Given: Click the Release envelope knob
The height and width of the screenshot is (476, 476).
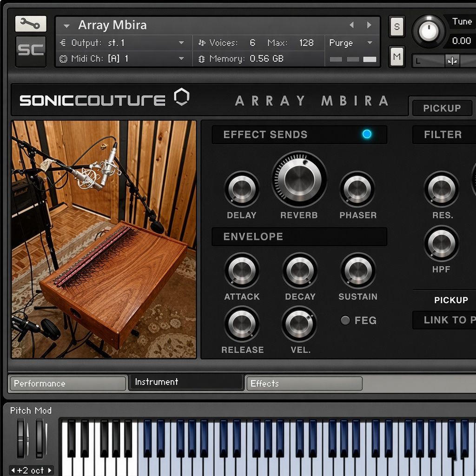Looking at the screenshot, I should pyautogui.click(x=242, y=324).
